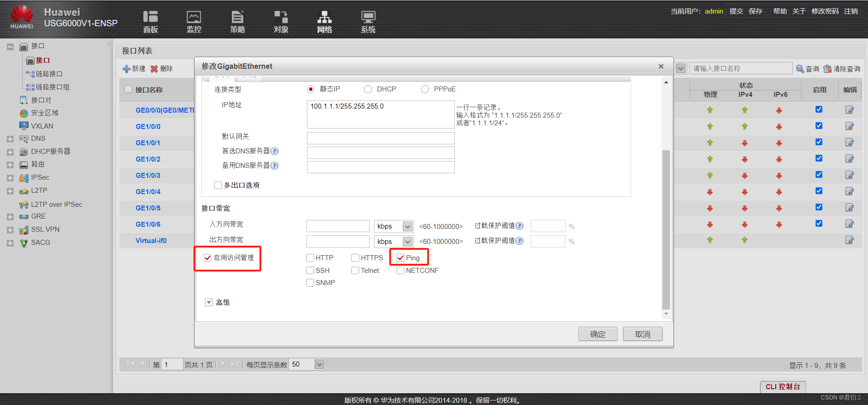868x405 pixels.
Task: Click the 取消 button
Action: click(x=643, y=334)
